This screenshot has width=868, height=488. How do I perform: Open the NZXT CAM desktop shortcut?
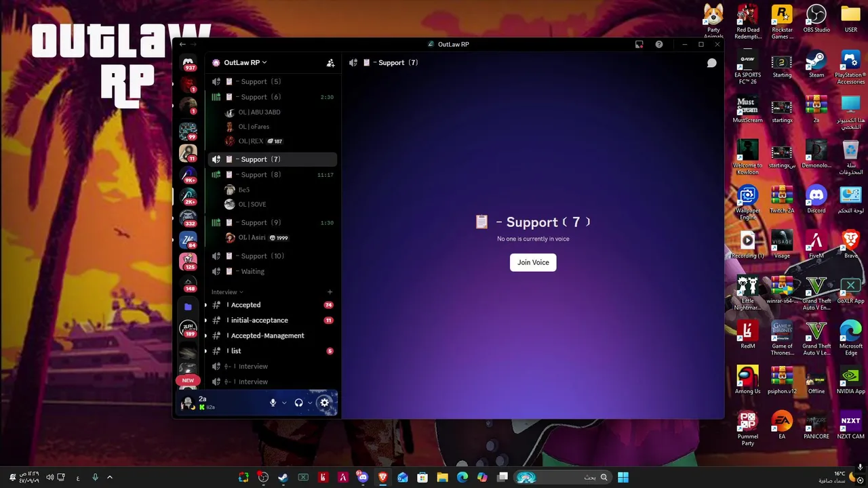850,426
